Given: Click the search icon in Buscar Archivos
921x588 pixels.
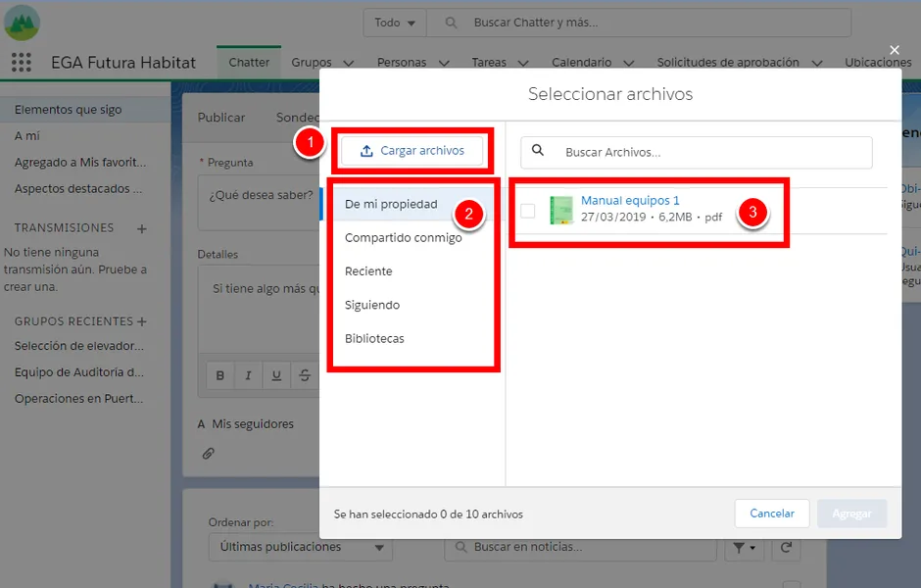Looking at the screenshot, I should pyautogui.click(x=538, y=150).
